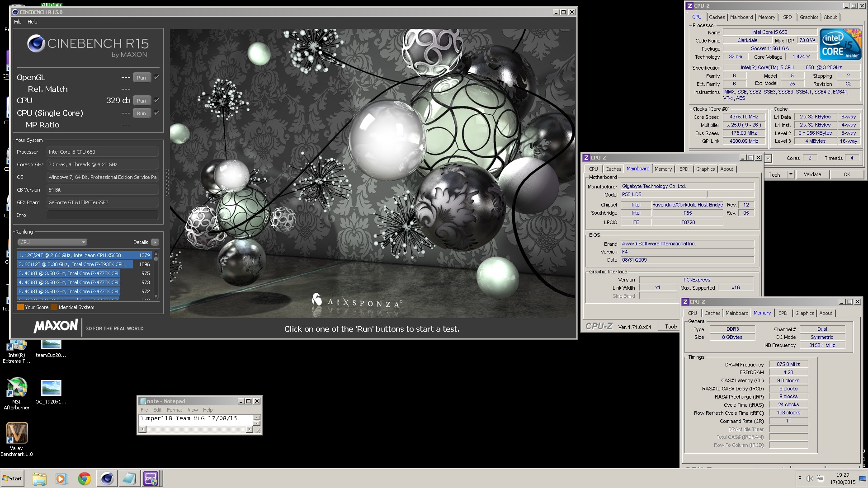This screenshot has height=488, width=868.
Task: Open Cinebench File menu
Action: (x=18, y=22)
